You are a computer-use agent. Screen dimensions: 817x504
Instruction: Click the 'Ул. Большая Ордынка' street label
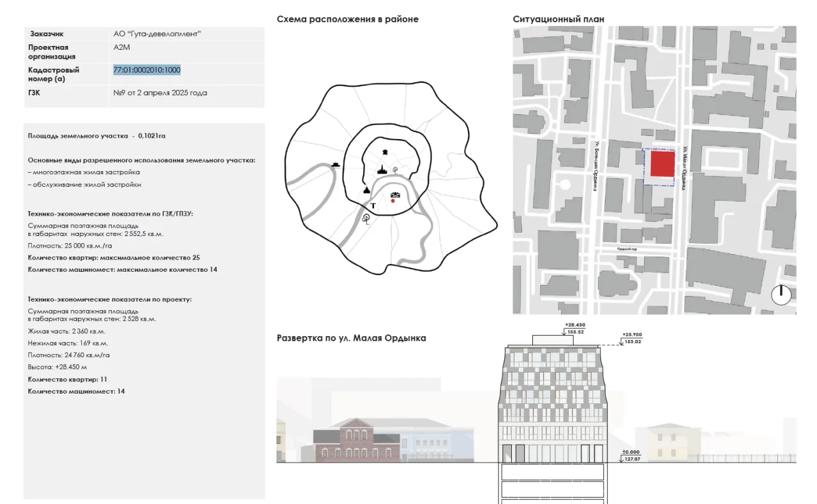click(595, 166)
